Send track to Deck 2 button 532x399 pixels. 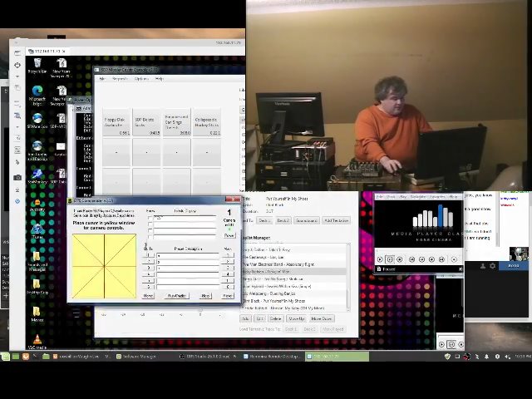[x=283, y=220]
